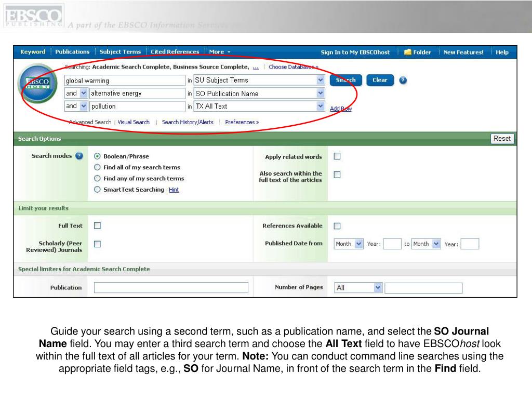The height and width of the screenshot is (399, 532).
Task: Open the Publications tab
Action: (x=72, y=52)
